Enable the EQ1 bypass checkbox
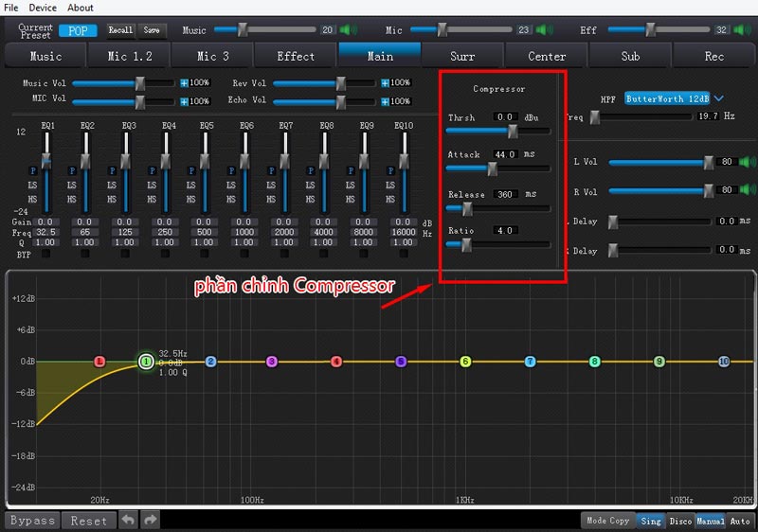This screenshot has width=758, height=532. pyautogui.click(x=47, y=255)
